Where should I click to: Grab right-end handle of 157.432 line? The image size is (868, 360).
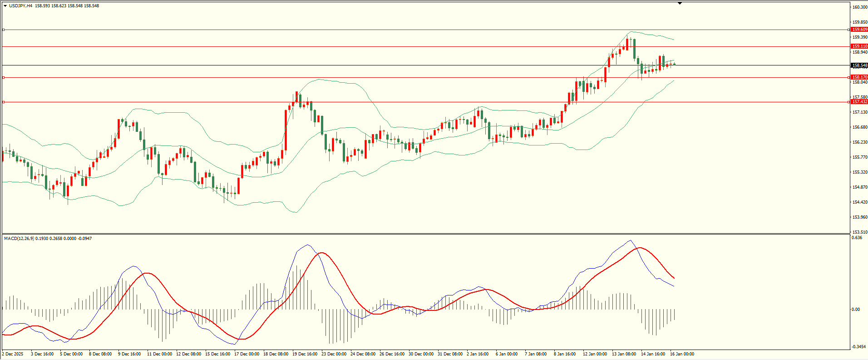pyautogui.click(x=849, y=102)
